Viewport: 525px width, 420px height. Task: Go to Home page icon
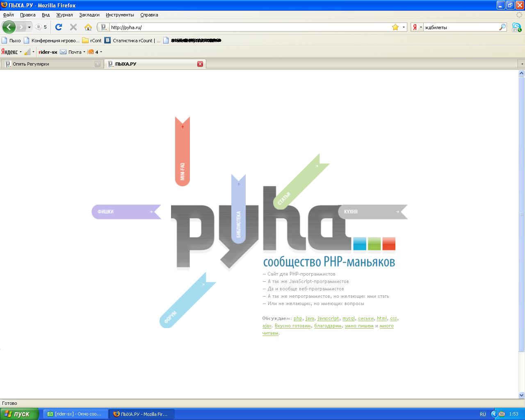coord(88,27)
